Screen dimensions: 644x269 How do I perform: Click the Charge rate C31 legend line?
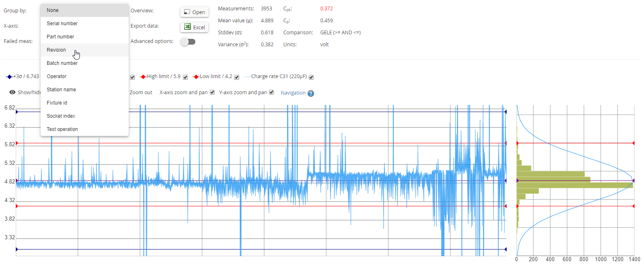point(247,77)
